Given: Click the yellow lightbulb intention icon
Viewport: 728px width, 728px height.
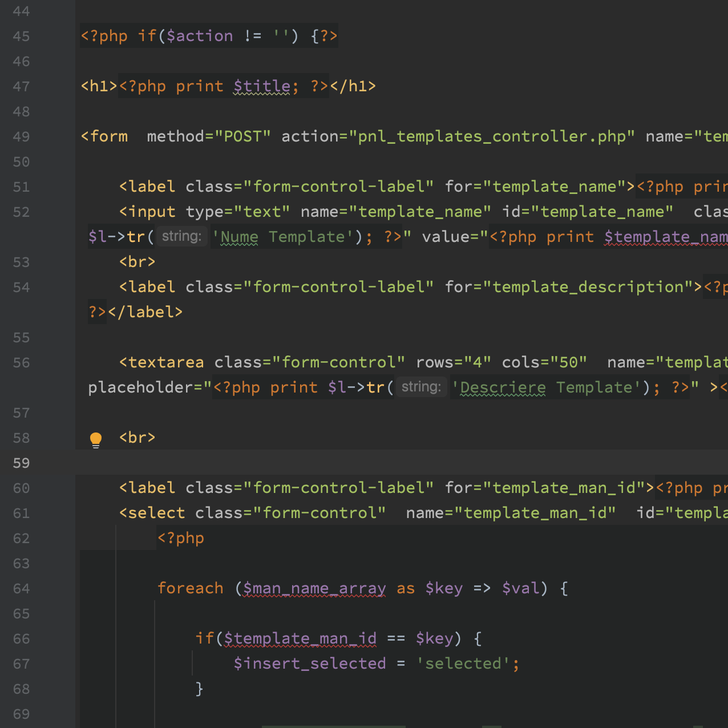Looking at the screenshot, I should (x=96, y=439).
